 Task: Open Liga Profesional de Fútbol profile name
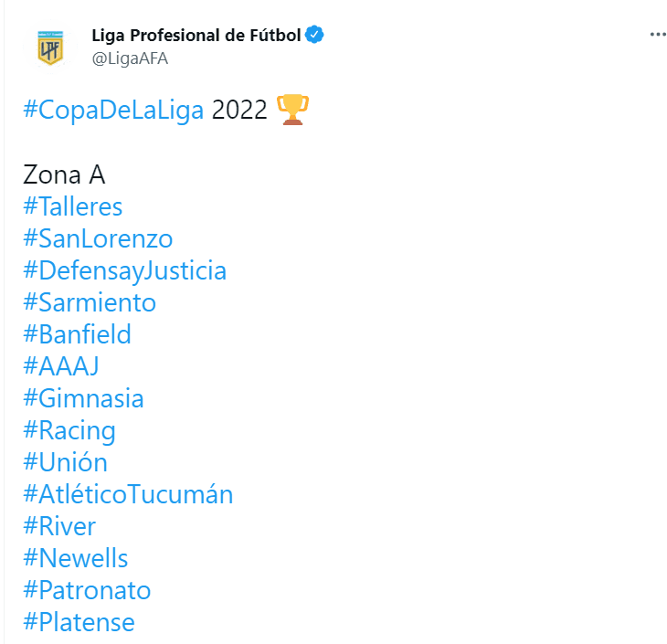click(x=196, y=36)
